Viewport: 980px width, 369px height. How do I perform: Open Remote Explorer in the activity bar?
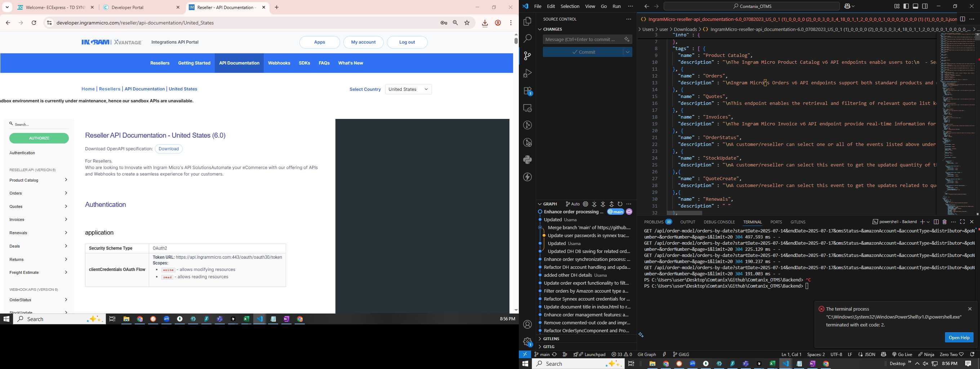click(527, 108)
